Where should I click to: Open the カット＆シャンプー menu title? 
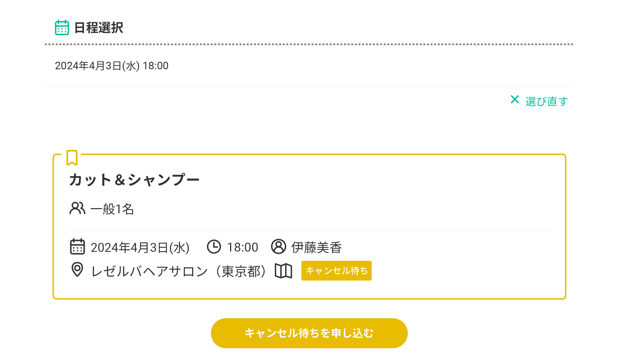click(x=134, y=180)
